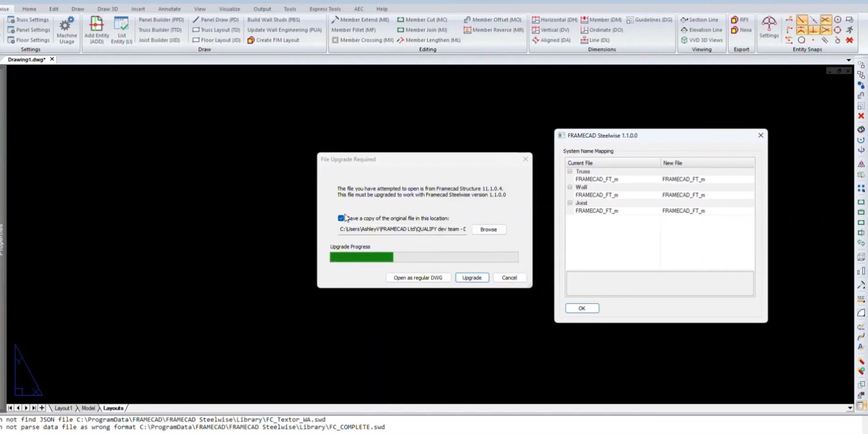Click Open as regular DWG button
The image size is (868, 434).
click(x=418, y=278)
